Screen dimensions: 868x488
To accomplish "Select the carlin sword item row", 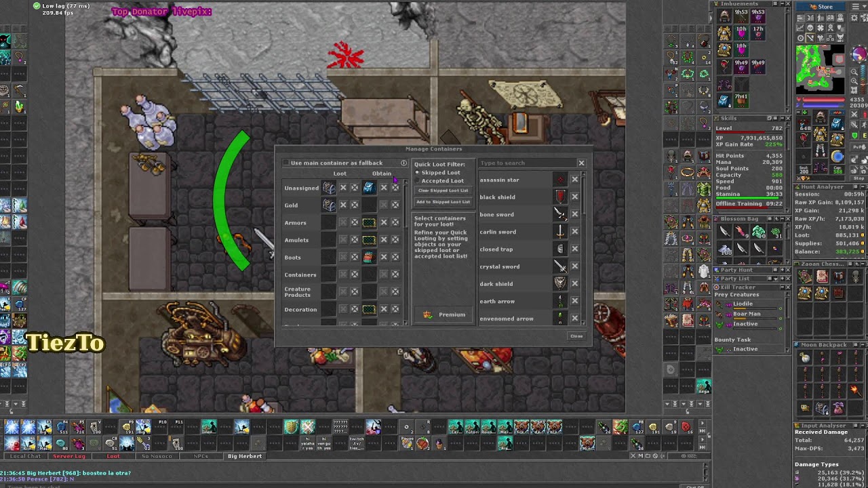I will [522, 232].
